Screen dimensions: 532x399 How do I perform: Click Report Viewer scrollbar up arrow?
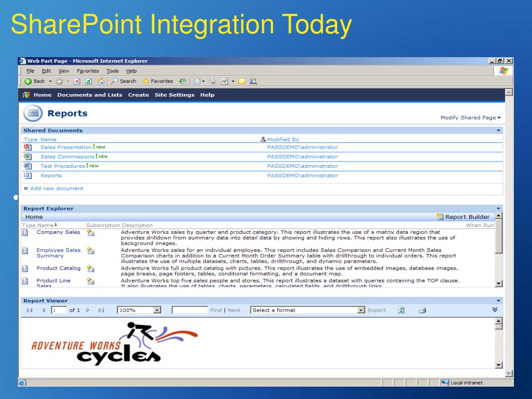tap(498, 321)
